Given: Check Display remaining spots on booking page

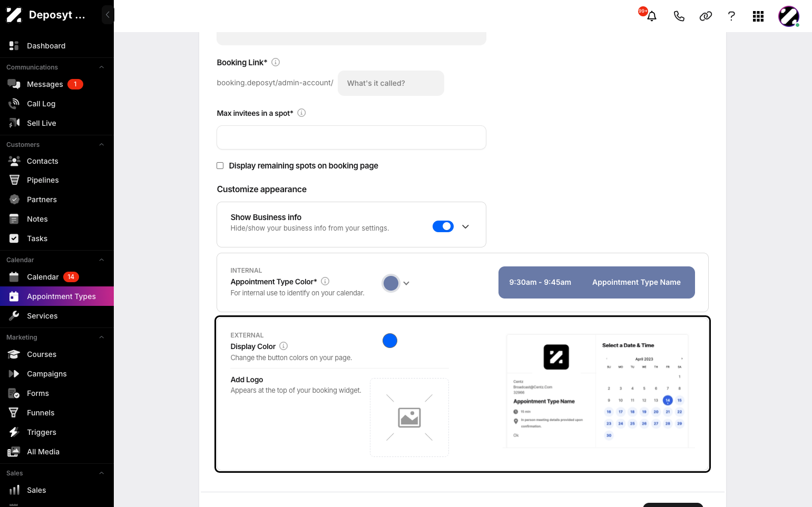Looking at the screenshot, I should (220, 166).
